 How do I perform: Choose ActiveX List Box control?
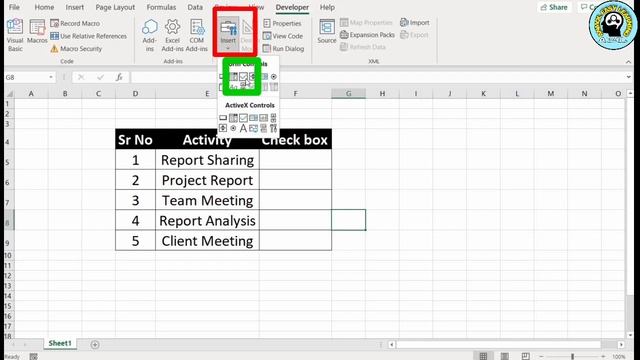(253, 118)
